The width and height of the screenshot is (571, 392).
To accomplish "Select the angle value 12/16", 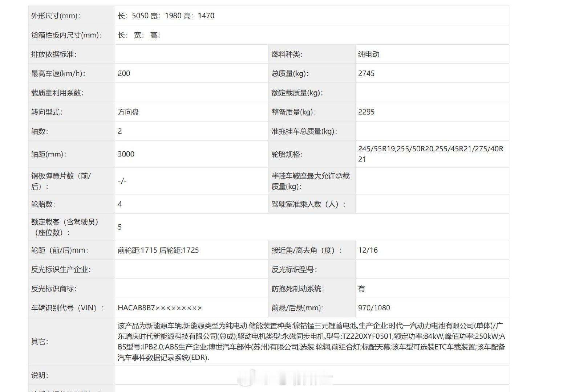I will pos(368,250).
